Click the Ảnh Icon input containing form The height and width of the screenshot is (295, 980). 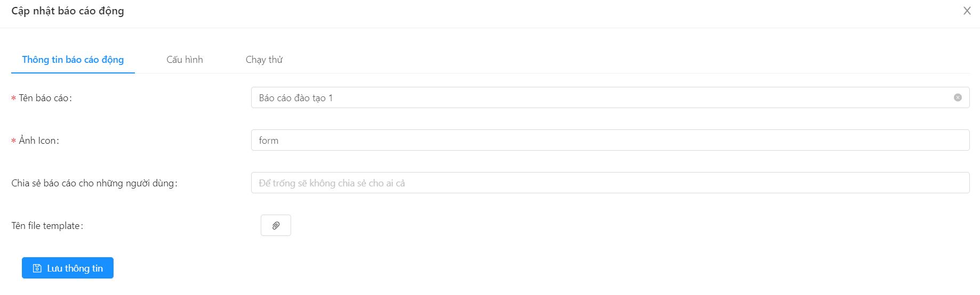[610, 140]
